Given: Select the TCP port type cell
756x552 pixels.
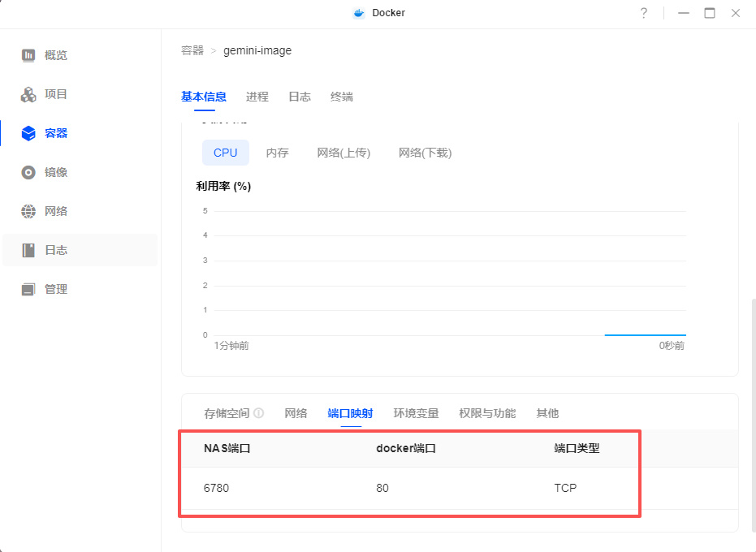Looking at the screenshot, I should 565,489.
